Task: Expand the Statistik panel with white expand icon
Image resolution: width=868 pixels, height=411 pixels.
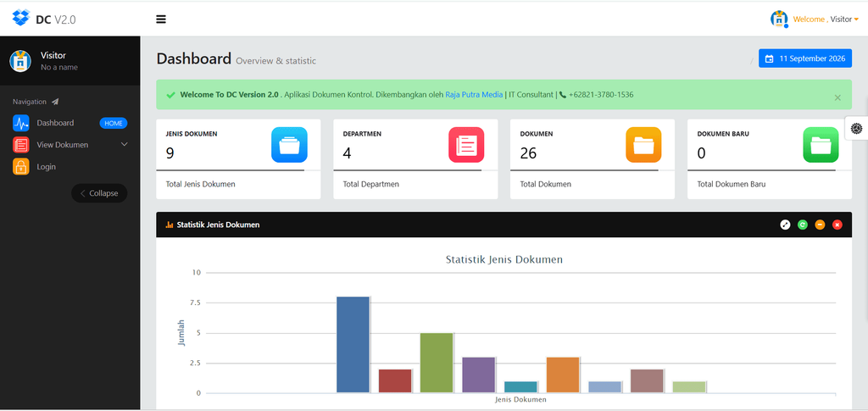Action: pos(785,225)
